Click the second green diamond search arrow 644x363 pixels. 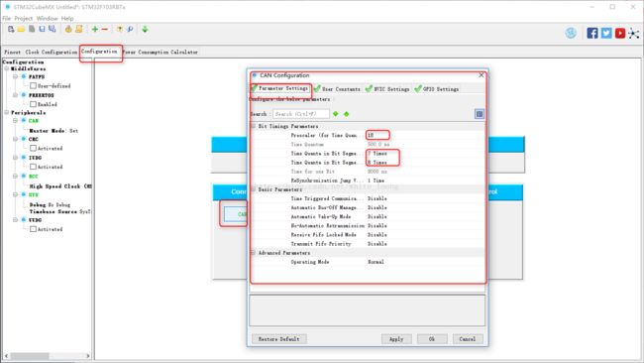[x=346, y=114]
